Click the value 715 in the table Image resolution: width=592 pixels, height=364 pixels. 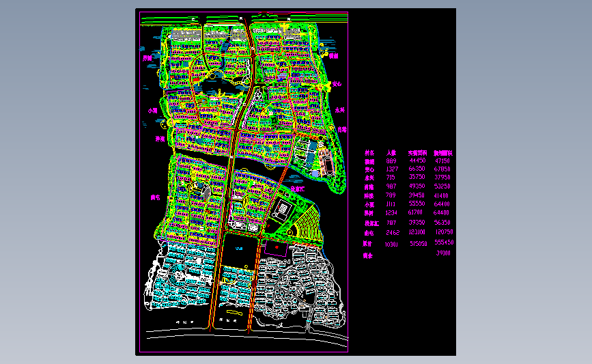391,177
